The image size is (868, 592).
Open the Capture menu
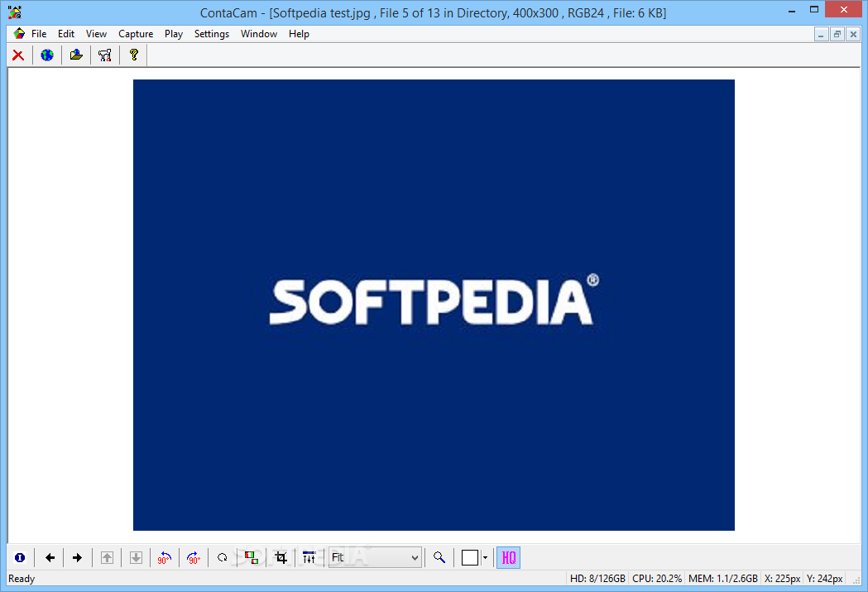136,34
